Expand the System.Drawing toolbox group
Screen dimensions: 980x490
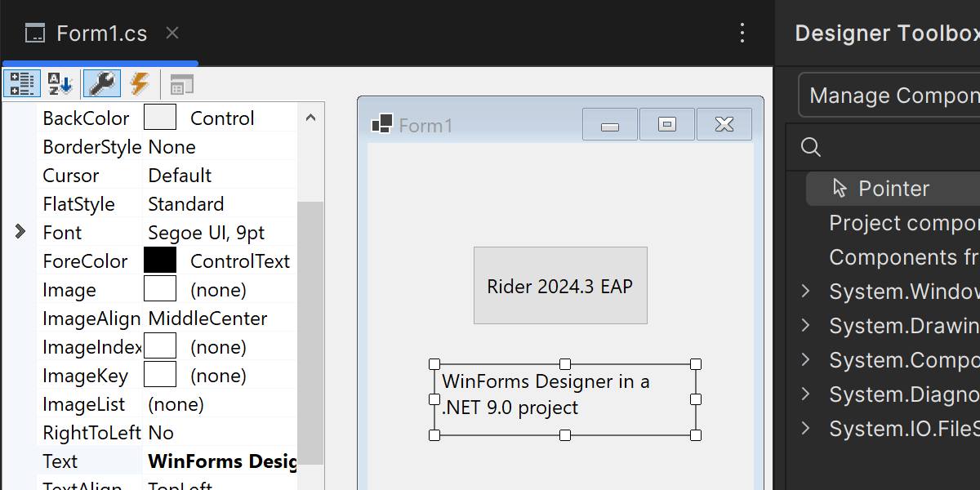[x=805, y=326]
